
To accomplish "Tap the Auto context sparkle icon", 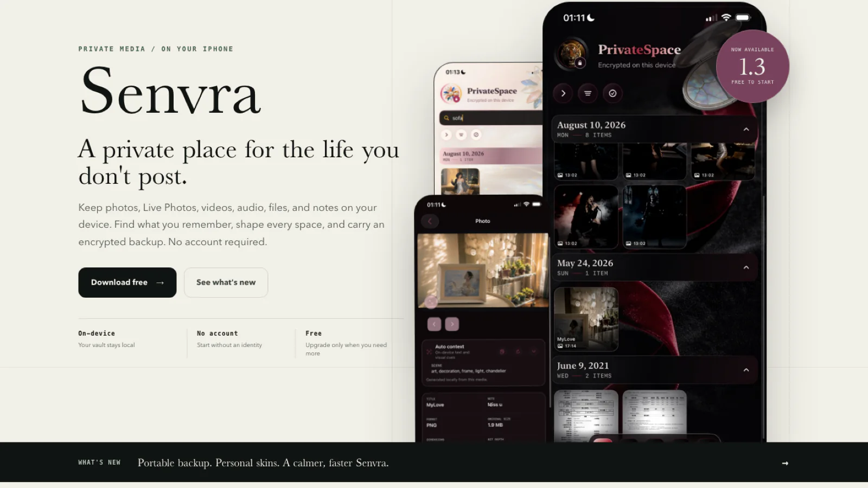I will [x=429, y=351].
